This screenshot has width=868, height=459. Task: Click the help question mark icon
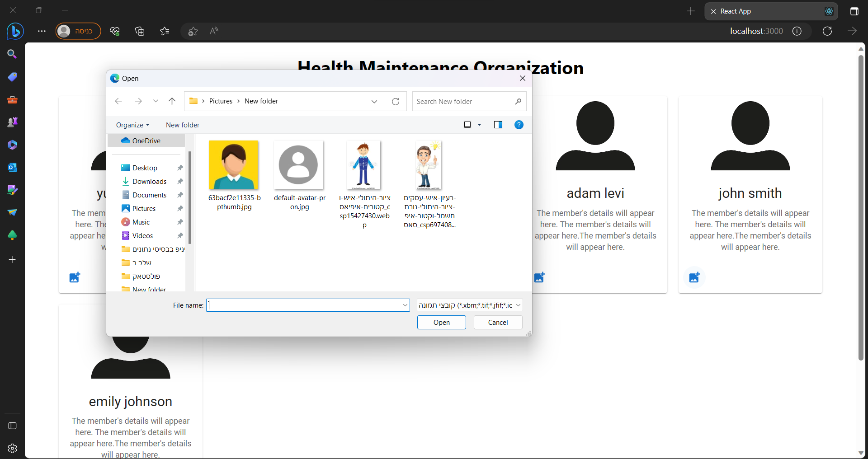tap(519, 125)
